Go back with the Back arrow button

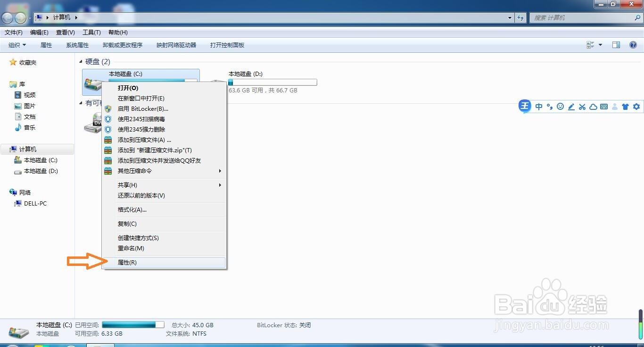[8, 18]
